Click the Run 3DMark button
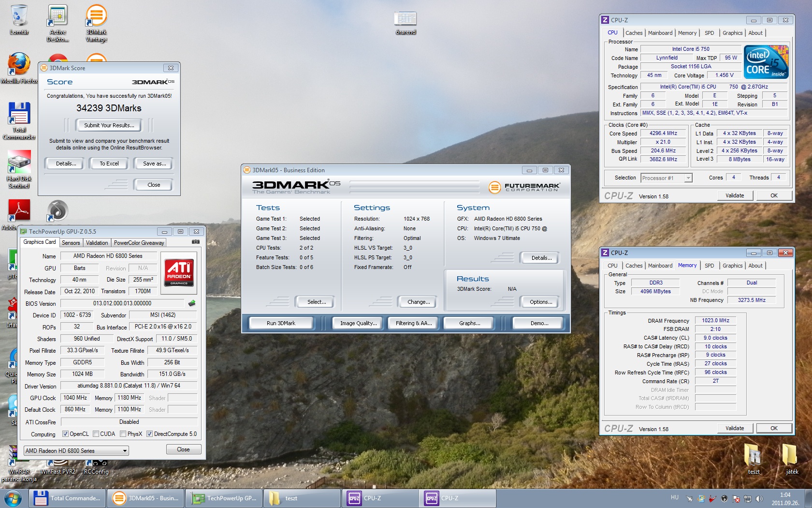812x508 pixels. click(281, 323)
